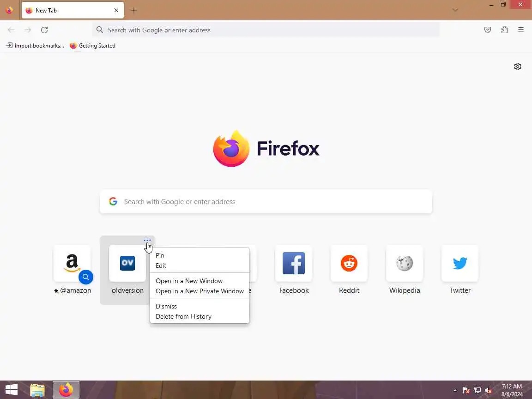532x399 pixels.
Task: Select Dismiss from the context menu
Action: tap(199, 306)
